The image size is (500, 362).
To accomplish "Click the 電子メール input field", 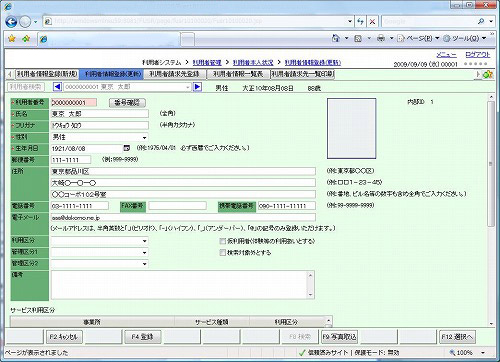I will pyautogui.click(x=183, y=217).
